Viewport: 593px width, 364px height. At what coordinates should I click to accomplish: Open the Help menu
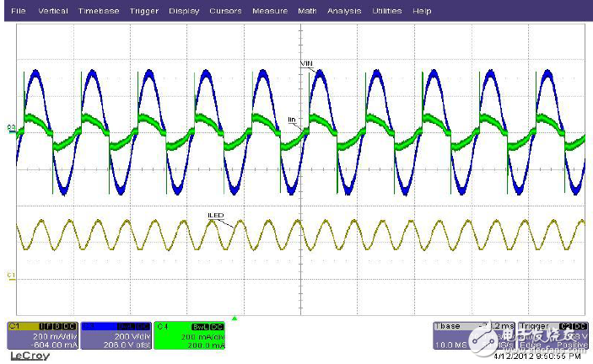click(x=423, y=11)
